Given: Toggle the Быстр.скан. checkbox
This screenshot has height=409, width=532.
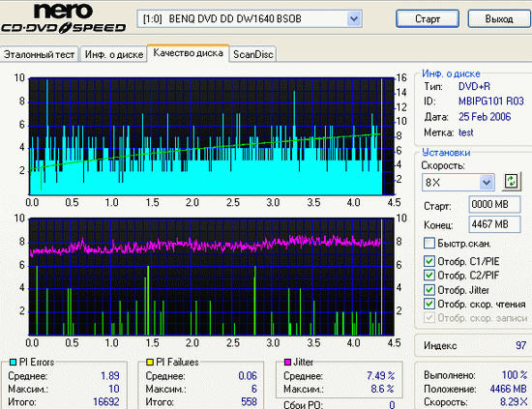Looking at the screenshot, I should point(429,243).
